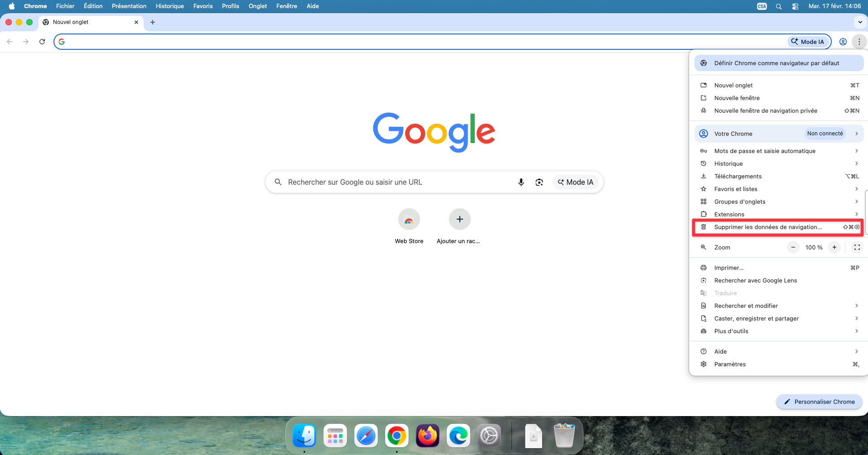Select Nouvelle fenêtre menu entry

(x=778, y=98)
